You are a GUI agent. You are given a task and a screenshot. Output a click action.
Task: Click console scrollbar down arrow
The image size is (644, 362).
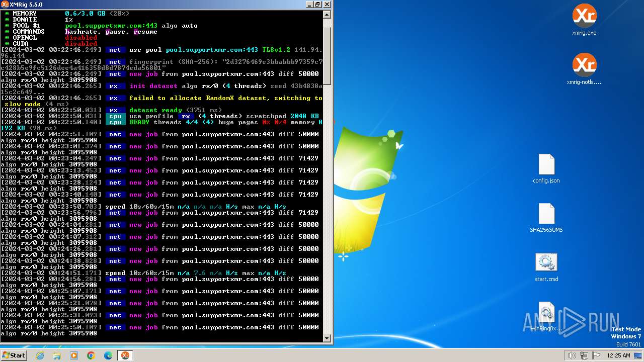[327, 338]
